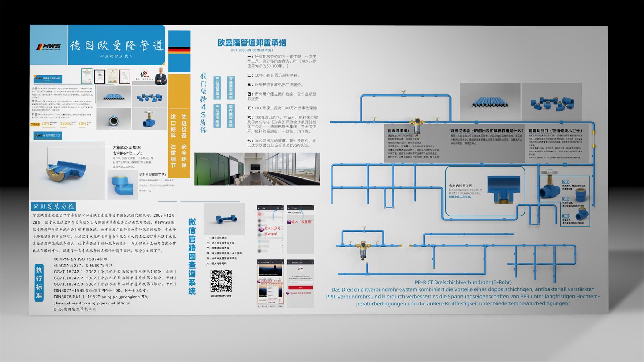
Task: Click the German flag stripe graphic
Action: point(179,50)
